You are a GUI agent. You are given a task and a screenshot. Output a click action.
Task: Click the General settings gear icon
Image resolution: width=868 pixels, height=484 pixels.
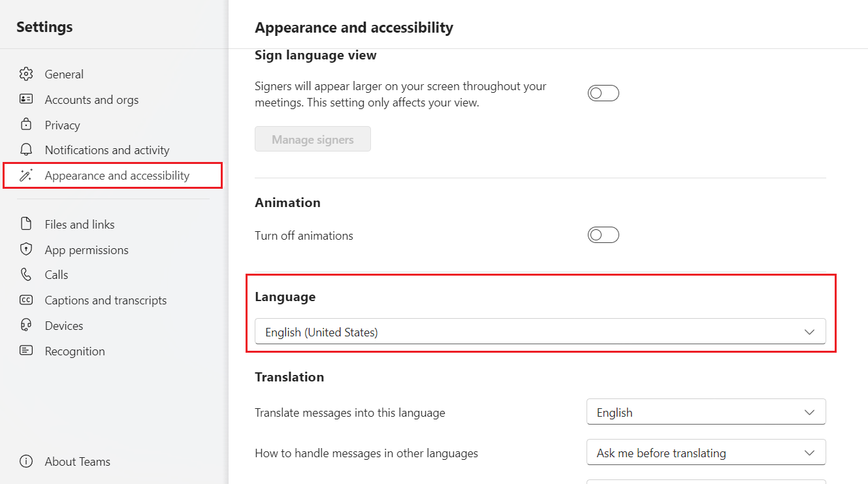pos(26,74)
